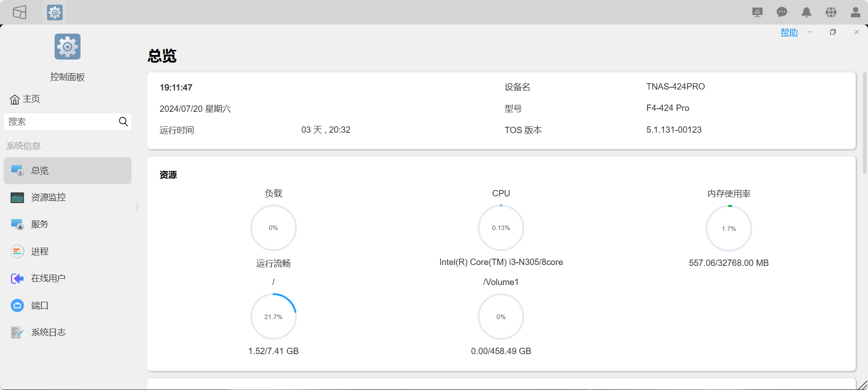The height and width of the screenshot is (390, 868).
Task: Click the uptime value 03 天 , 20:32
Action: (326, 130)
